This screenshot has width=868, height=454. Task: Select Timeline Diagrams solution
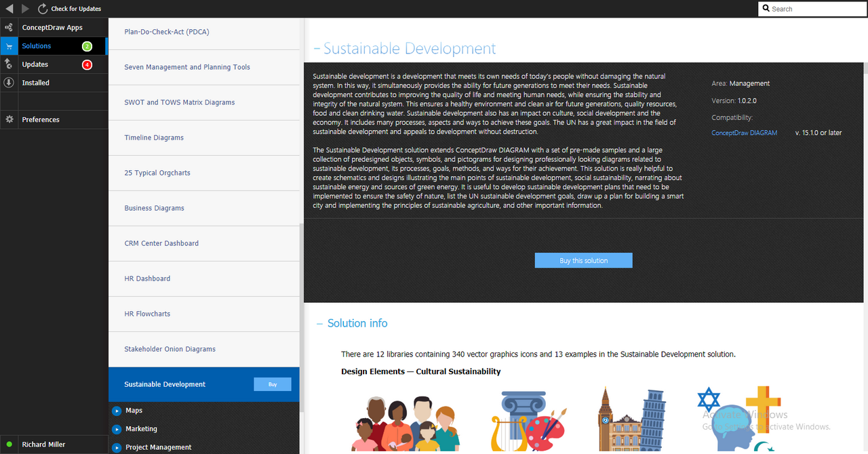tap(204, 138)
